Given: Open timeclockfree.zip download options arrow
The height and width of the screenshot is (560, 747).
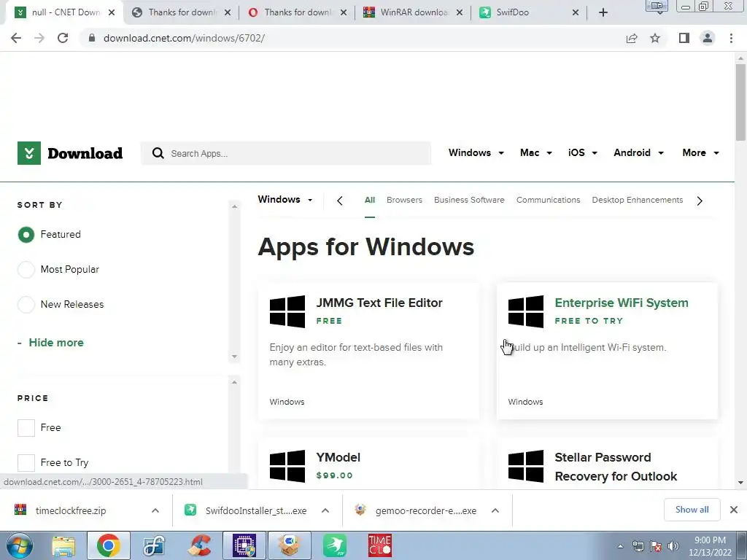Looking at the screenshot, I should (155, 510).
